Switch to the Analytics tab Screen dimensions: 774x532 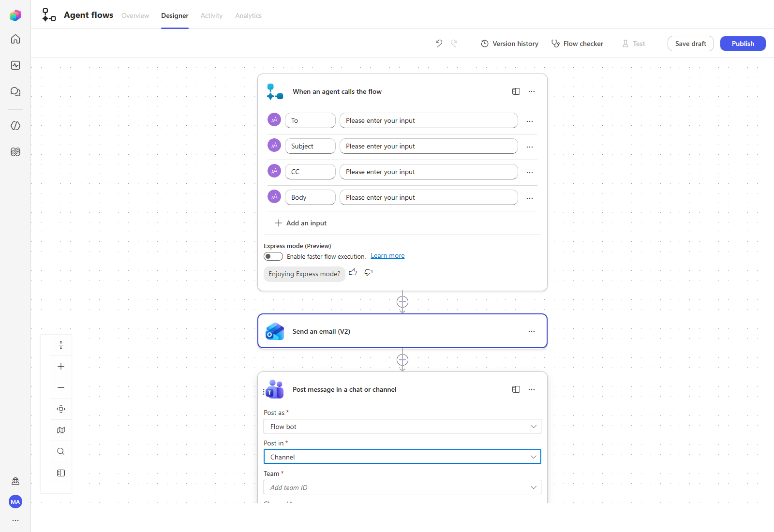tap(248, 15)
